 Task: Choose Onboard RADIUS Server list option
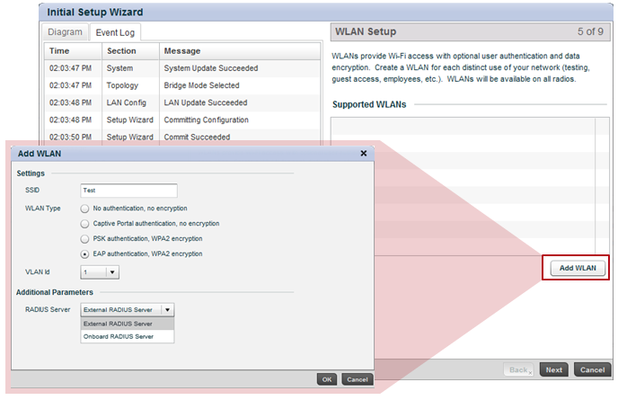127,337
